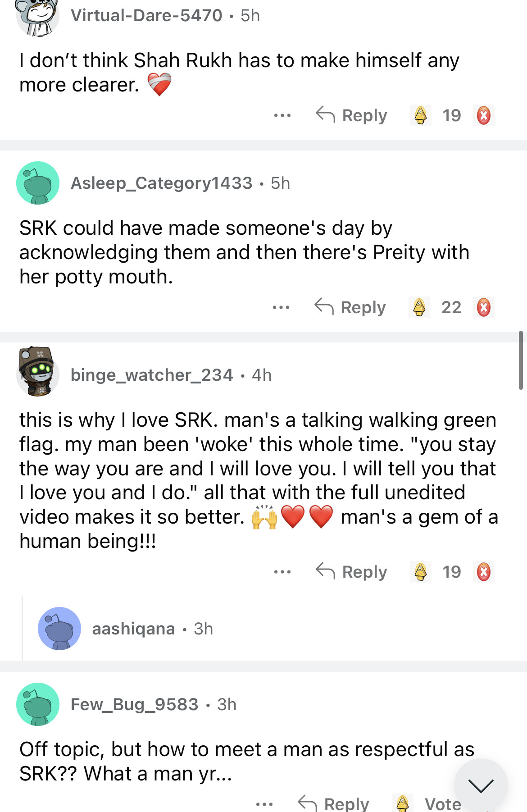
Task: Click the page scrollbar handle
Action: point(521,360)
